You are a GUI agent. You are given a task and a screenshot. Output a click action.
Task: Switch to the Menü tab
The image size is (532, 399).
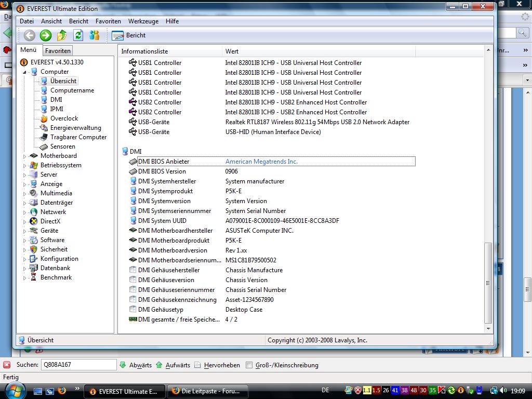point(29,50)
